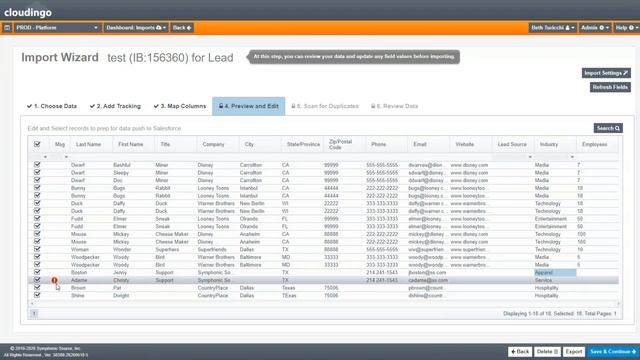Click the highlighted Apparel industry cell

pyautogui.click(x=555, y=272)
